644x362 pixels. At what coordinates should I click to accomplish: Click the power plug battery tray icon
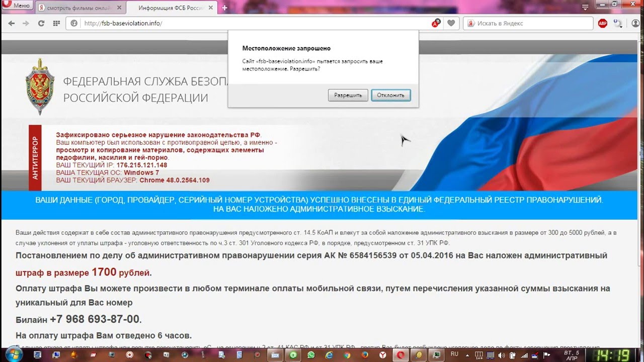click(x=512, y=355)
